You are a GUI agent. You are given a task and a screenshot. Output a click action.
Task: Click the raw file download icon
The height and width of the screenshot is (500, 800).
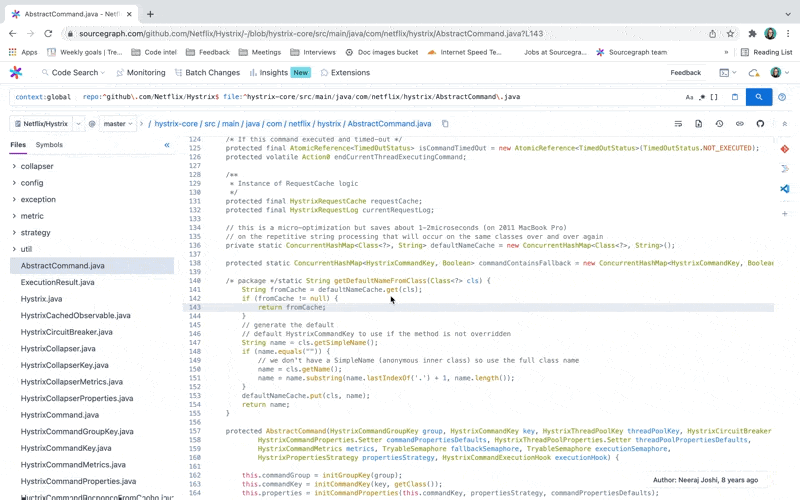[x=698, y=124]
